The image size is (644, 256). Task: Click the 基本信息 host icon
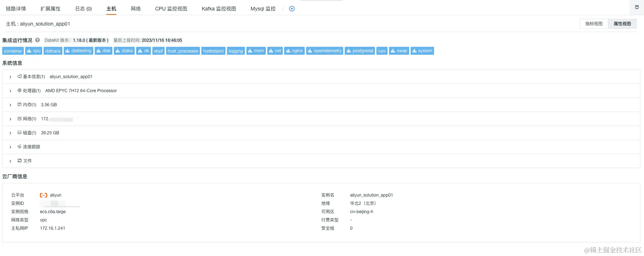tap(19, 76)
